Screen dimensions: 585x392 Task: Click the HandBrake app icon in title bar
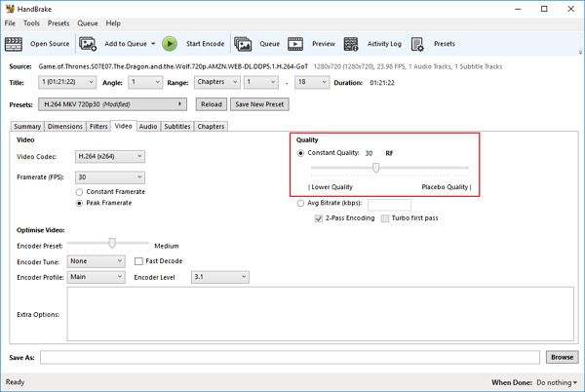coord(9,9)
